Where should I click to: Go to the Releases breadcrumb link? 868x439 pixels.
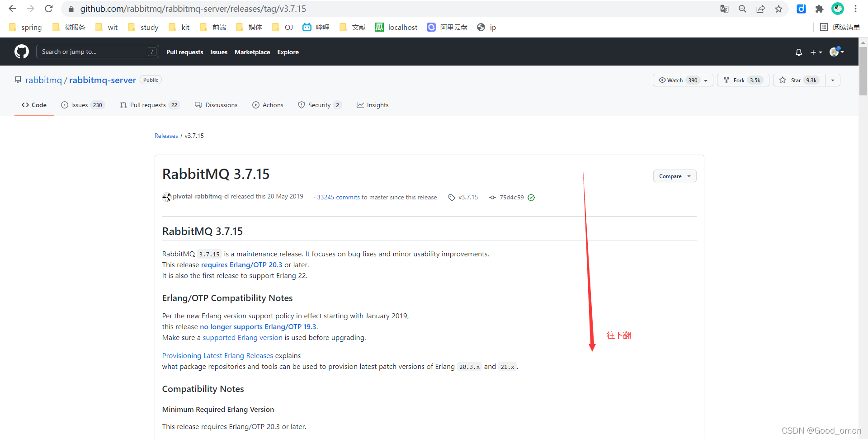click(x=166, y=136)
